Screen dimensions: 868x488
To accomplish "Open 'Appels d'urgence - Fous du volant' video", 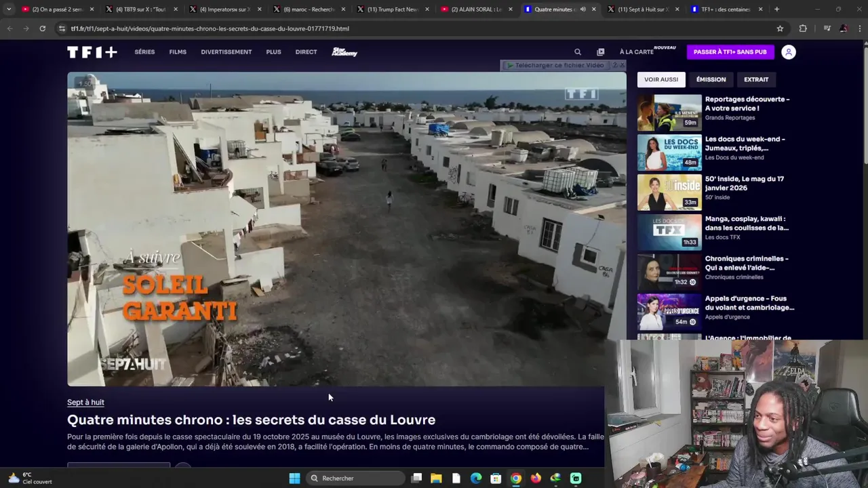I will coord(749,303).
